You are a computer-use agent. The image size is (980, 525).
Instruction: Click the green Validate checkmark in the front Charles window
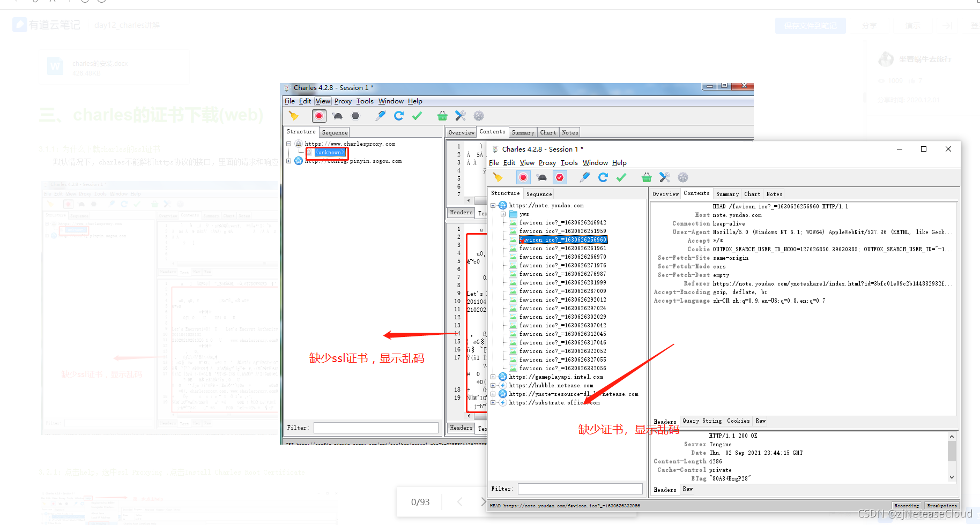tap(621, 177)
